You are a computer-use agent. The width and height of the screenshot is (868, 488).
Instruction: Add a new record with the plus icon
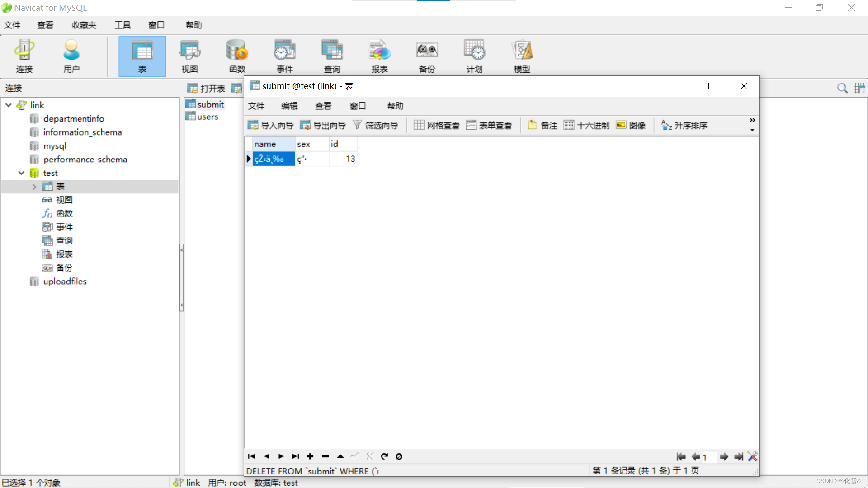tap(310, 456)
